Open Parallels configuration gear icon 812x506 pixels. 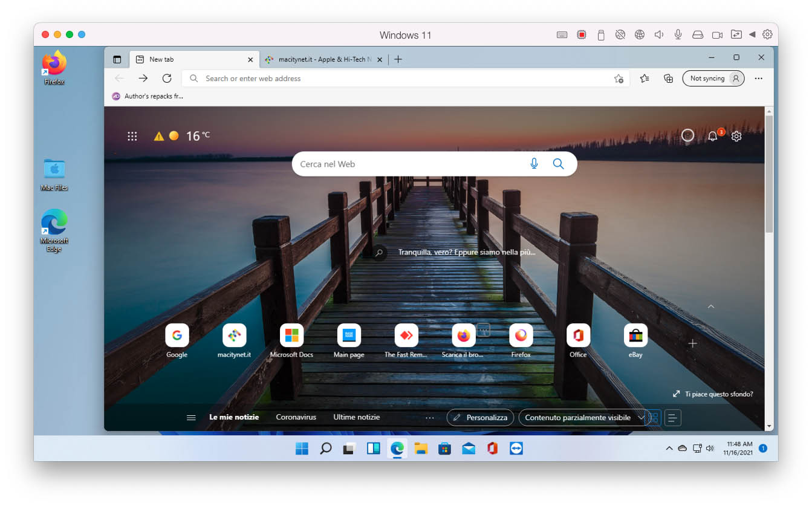[x=767, y=34]
